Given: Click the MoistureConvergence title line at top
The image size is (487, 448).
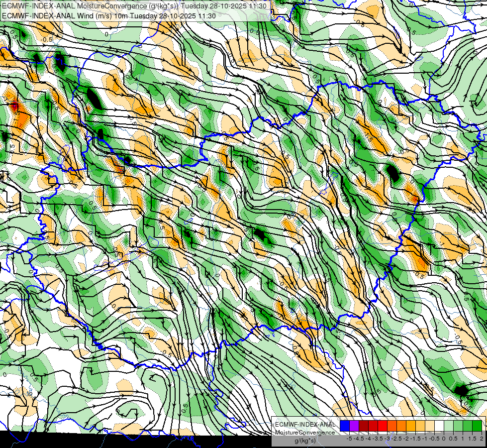Looking at the screenshot, I should coord(134,6).
